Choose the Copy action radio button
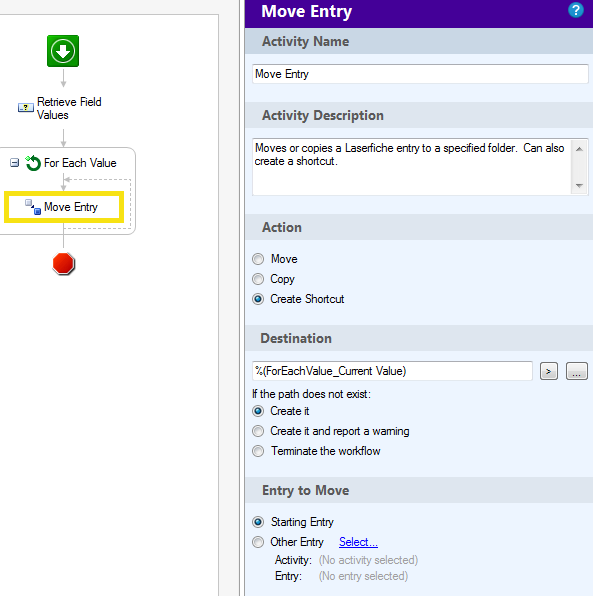Viewport: 593px width, 596px height. point(258,279)
